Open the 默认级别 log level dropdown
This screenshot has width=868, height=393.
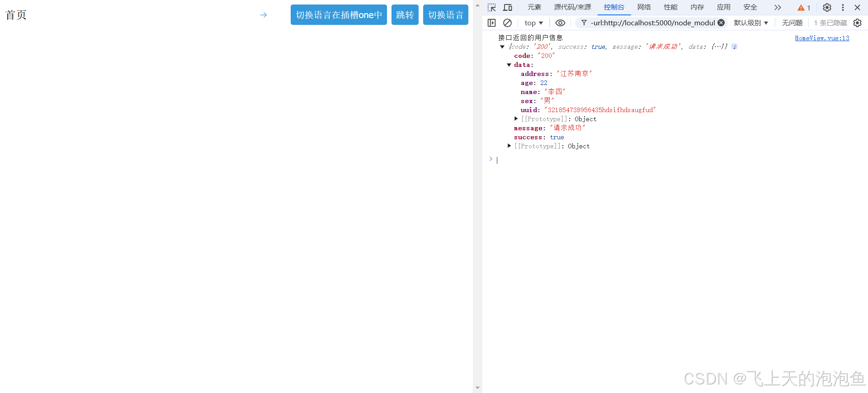point(751,23)
